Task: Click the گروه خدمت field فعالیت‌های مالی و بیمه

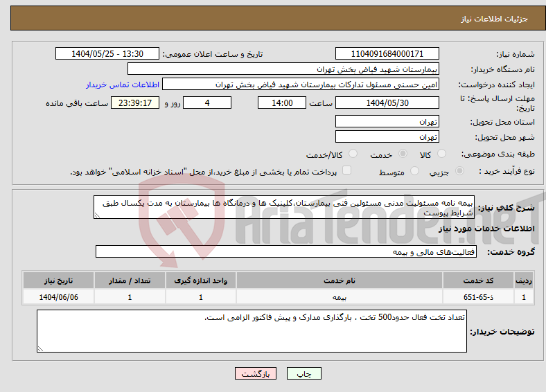Action: 286,251
